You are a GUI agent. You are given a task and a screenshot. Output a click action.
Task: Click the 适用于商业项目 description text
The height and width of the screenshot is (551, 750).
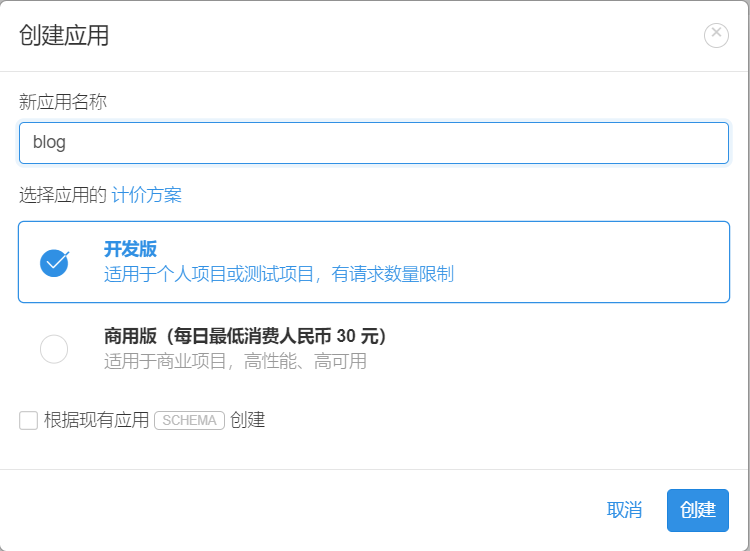[x=235, y=361]
